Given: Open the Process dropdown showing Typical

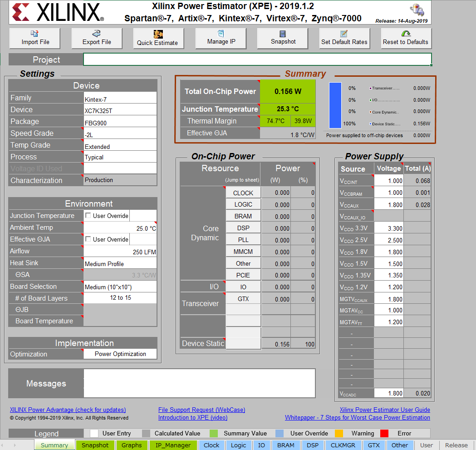Looking at the screenshot, I should coord(120,157).
